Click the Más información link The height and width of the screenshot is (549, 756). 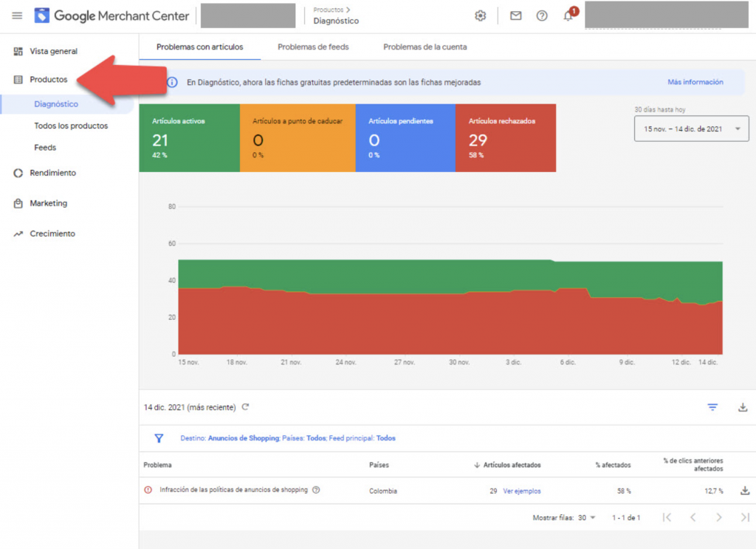pyautogui.click(x=695, y=82)
